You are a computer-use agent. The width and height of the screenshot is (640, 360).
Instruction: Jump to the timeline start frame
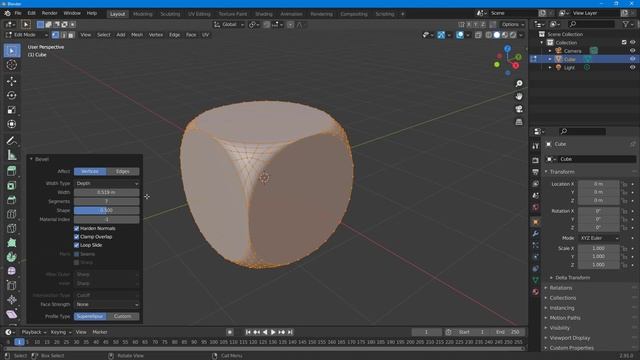[248, 332]
